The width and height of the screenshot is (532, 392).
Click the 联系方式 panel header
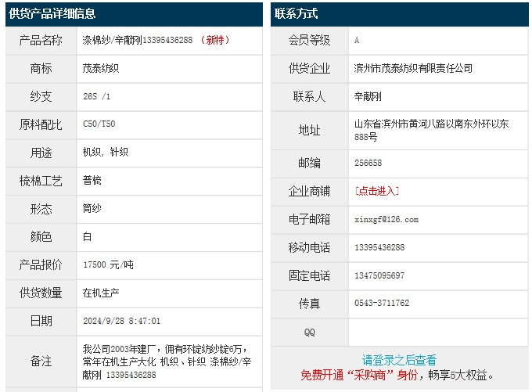[x=297, y=13]
